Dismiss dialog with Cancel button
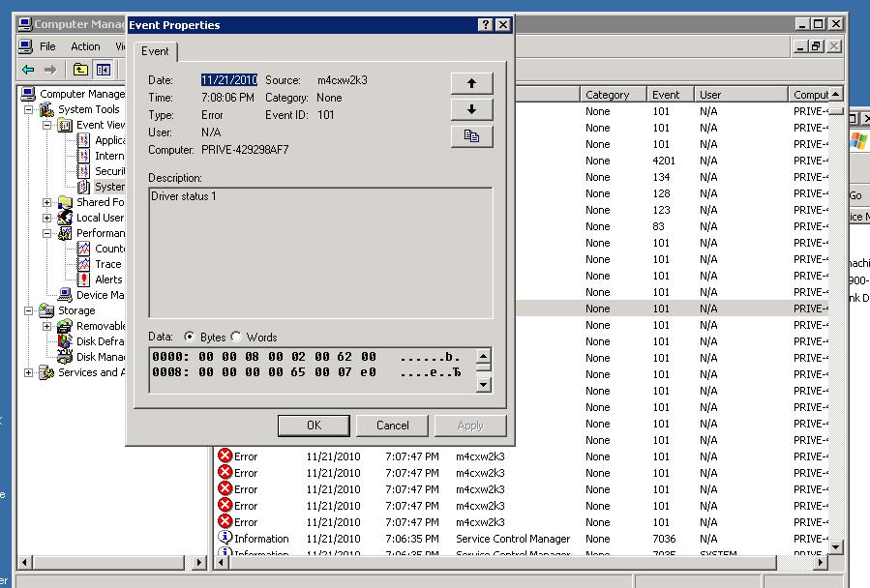This screenshot has height=588, width=870. pos(392,426)
